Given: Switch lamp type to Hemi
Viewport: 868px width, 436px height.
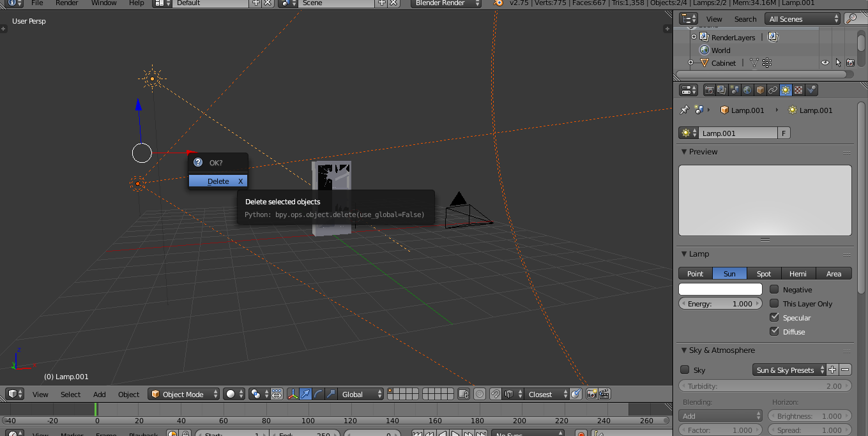Looking at the screenshot, I should 798,273.
